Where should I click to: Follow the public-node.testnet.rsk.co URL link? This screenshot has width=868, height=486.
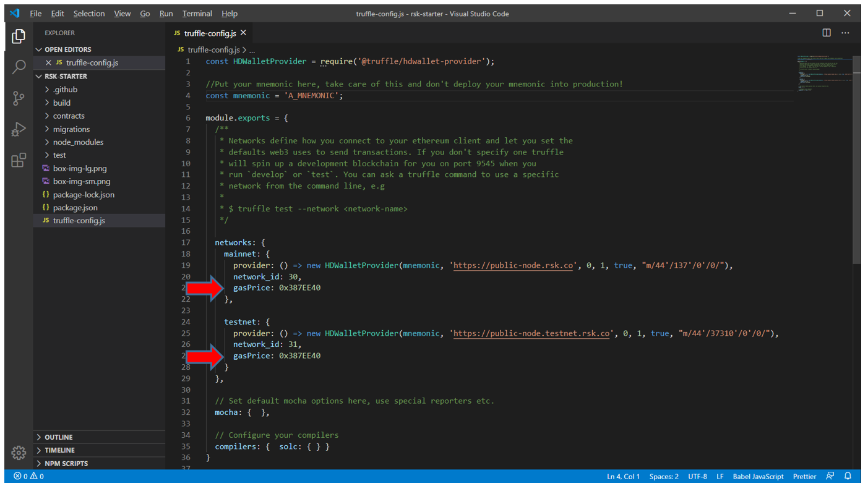tap(532, 333)
